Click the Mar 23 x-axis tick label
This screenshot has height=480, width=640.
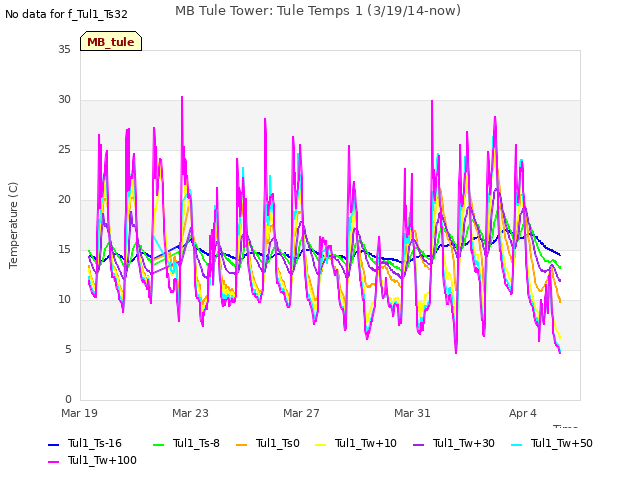pyautogui.click(x=190, y=413)
